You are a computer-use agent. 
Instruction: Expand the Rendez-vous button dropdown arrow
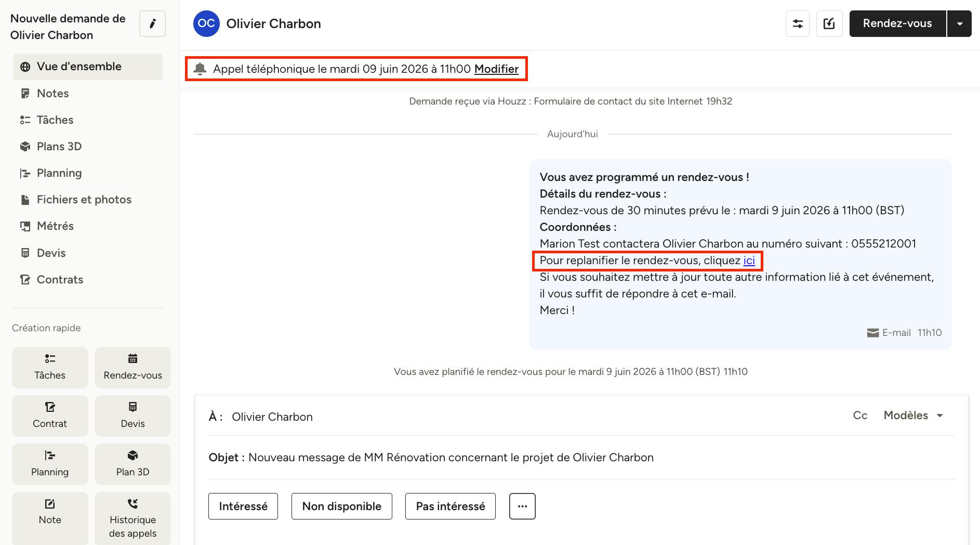tap(959, 24)
